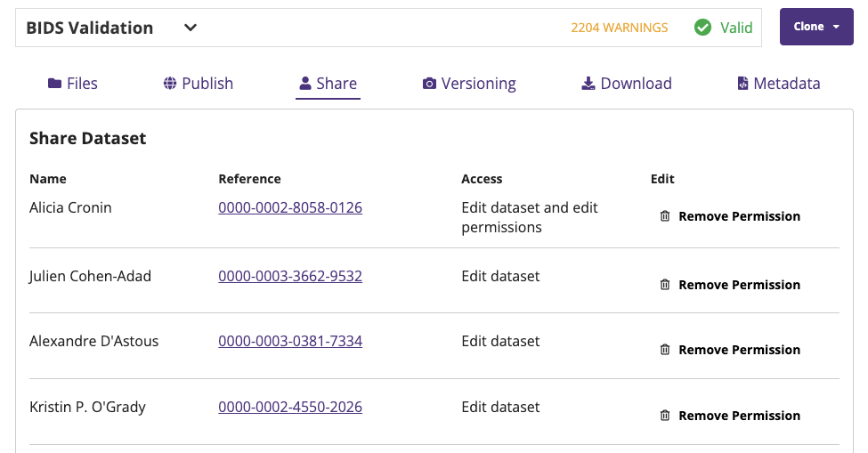Open ORCID link 0000-0003-3662-9532

click(290, 277)
